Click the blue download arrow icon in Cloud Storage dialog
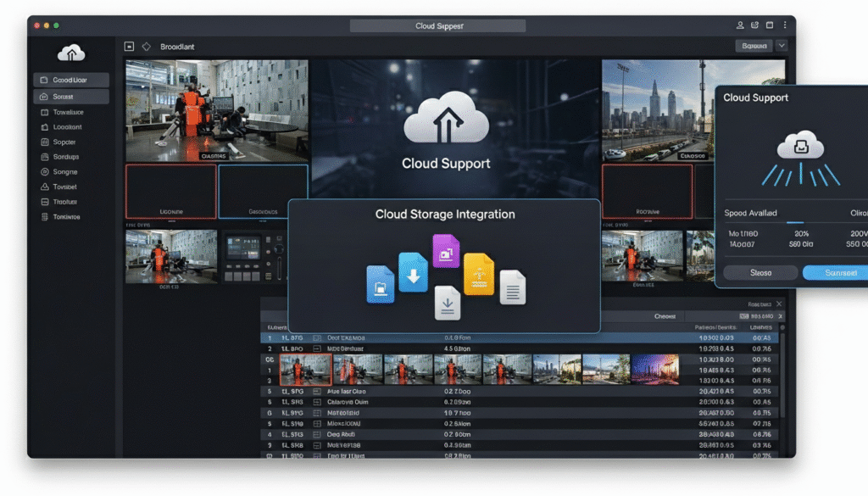Image resolution: width=868 pixels, height=496 pixels. click(414, 272)
